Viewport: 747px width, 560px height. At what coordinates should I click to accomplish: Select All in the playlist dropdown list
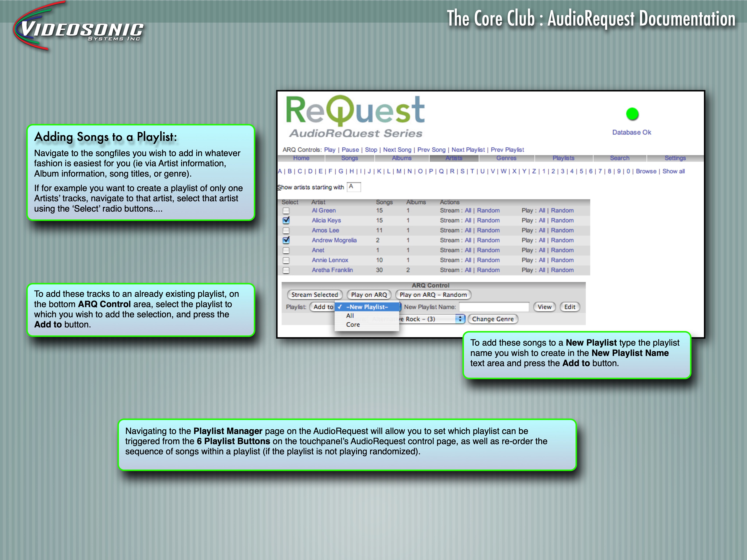click(350, 316)
